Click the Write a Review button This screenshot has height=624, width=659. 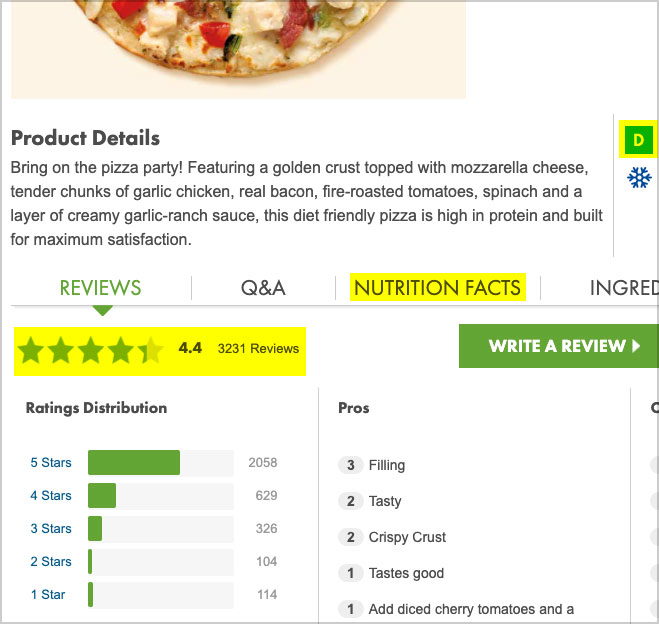(x=559, y=346)
